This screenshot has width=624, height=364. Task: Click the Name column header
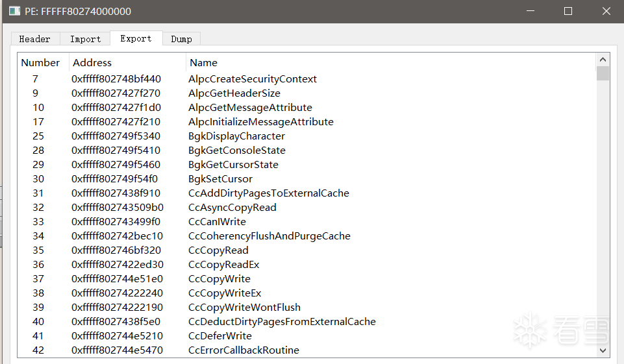(203, 63)
